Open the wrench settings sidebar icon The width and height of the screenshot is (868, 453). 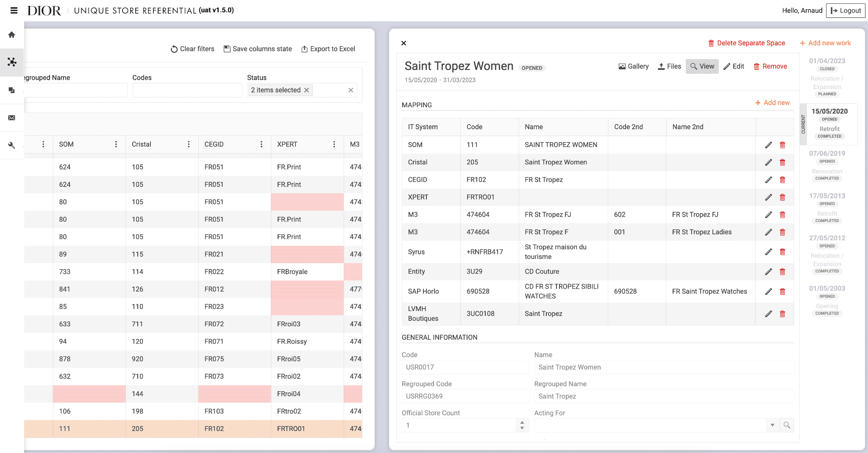12,145
